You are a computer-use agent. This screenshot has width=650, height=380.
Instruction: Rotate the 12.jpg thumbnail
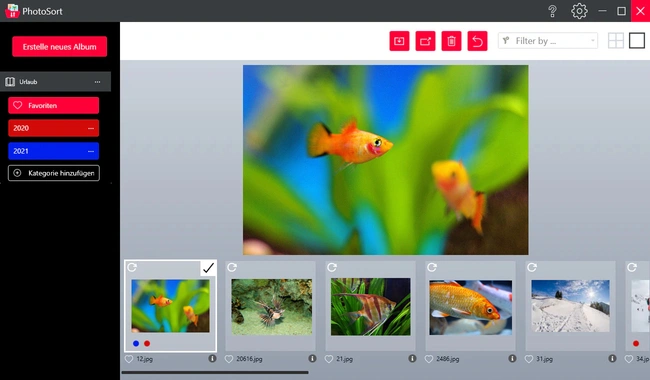tap(132, 267)
